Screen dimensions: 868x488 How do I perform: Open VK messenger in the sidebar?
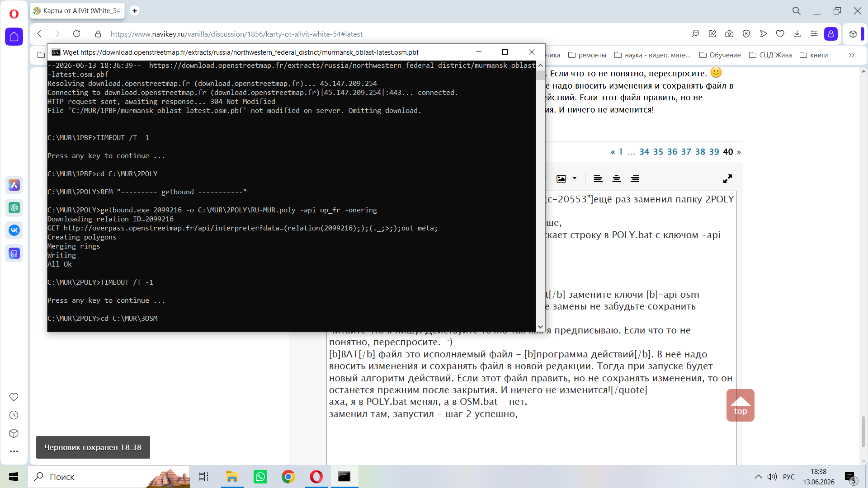14,230
